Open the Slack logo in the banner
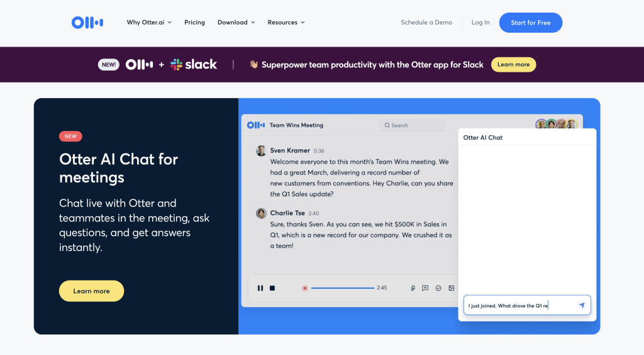This screenshot has width=644, height=355. tap(194, 64)
